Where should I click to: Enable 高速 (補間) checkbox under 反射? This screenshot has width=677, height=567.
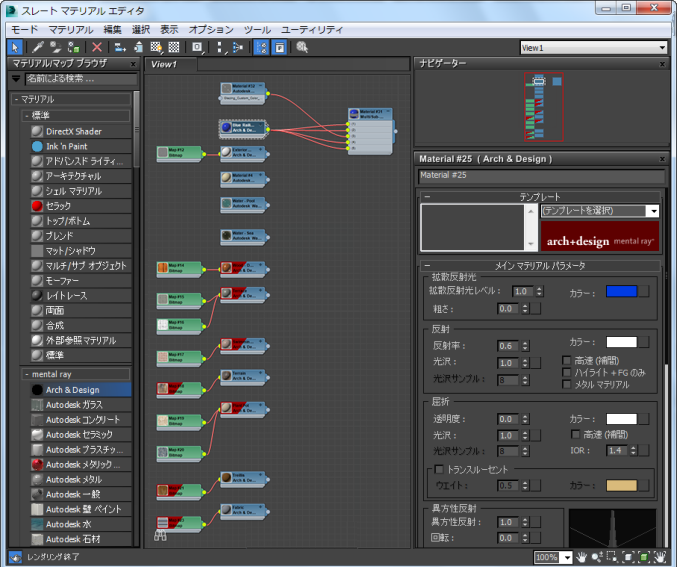tap(566, 360)
